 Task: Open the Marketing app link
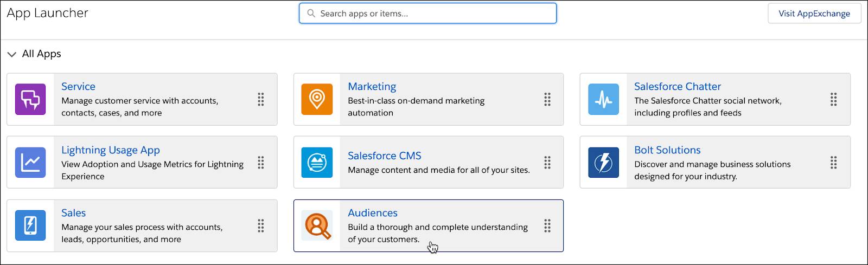click(x=372, y=87)
